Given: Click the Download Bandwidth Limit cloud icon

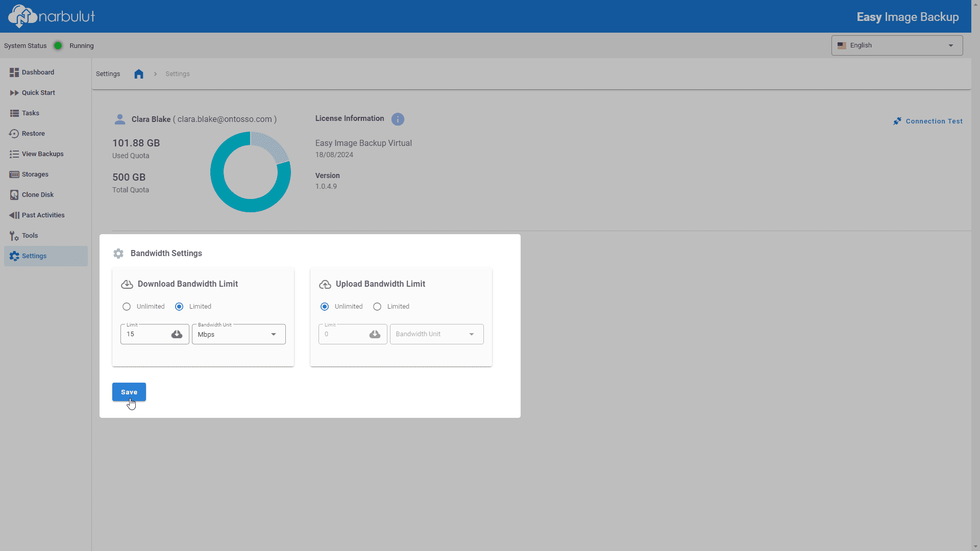Looking at the screenshot, I should [127, 284].
